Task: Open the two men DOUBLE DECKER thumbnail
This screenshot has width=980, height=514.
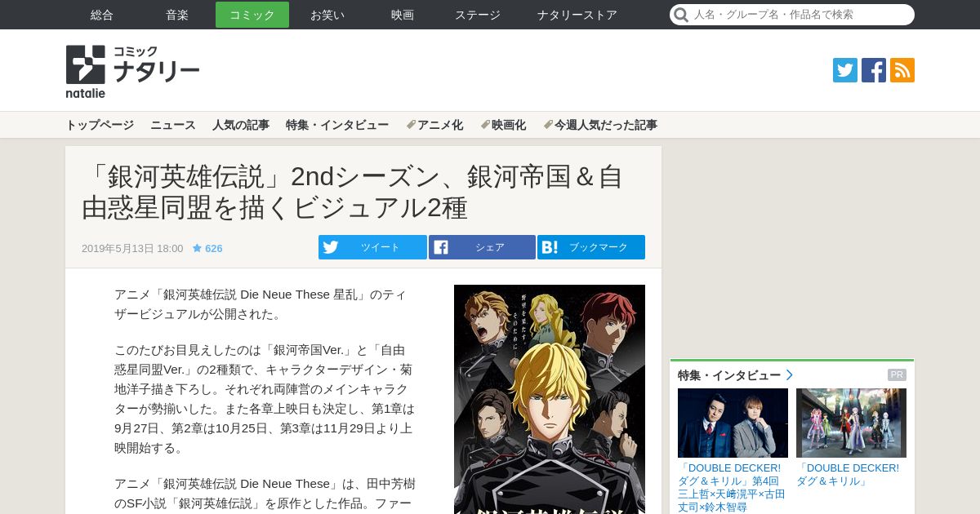Action: (733, 423)
